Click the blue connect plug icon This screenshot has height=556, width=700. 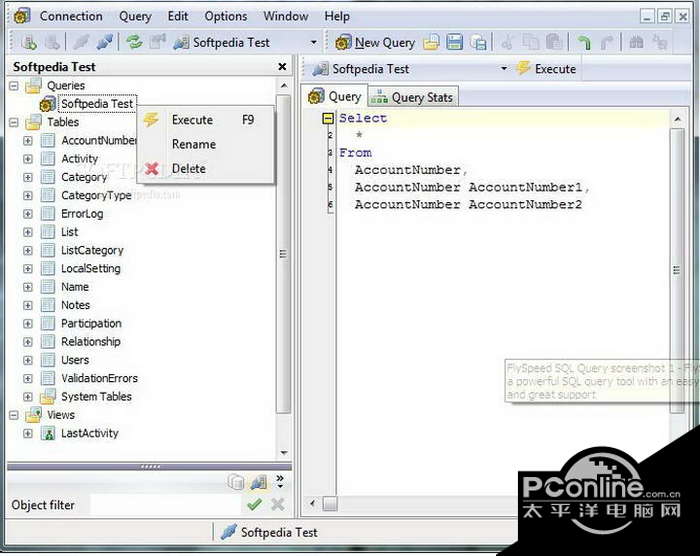coord(104,42)
